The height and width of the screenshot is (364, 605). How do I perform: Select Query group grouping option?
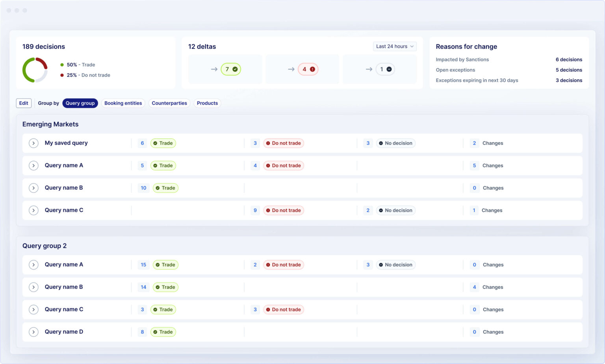(80, 103)
